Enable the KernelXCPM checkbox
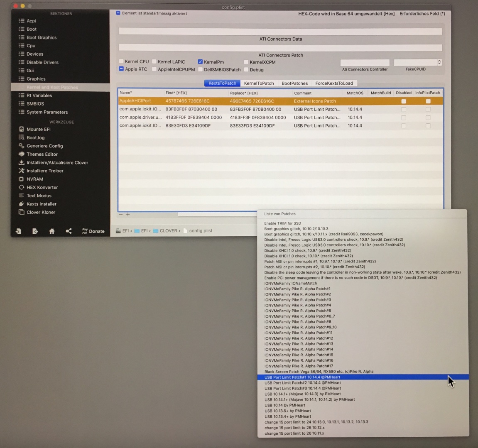This screenshot has width=478, height=448. click(246, 62)
